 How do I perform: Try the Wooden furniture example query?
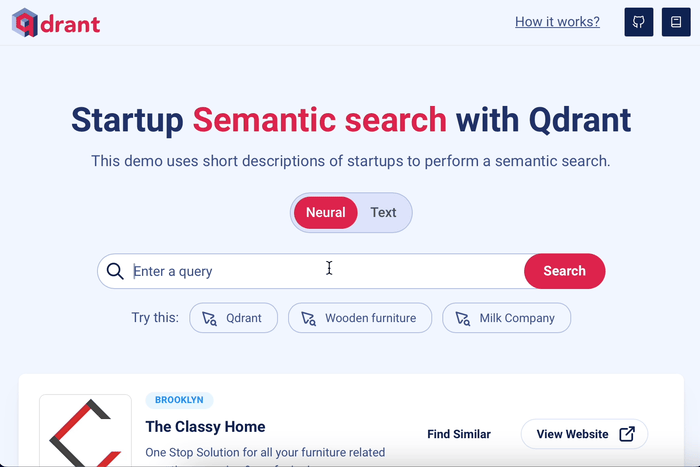(x=360, y=318)
